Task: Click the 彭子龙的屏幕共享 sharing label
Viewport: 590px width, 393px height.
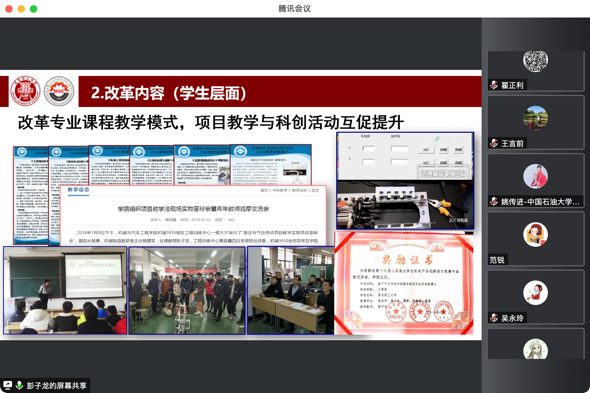Action: 56,385
